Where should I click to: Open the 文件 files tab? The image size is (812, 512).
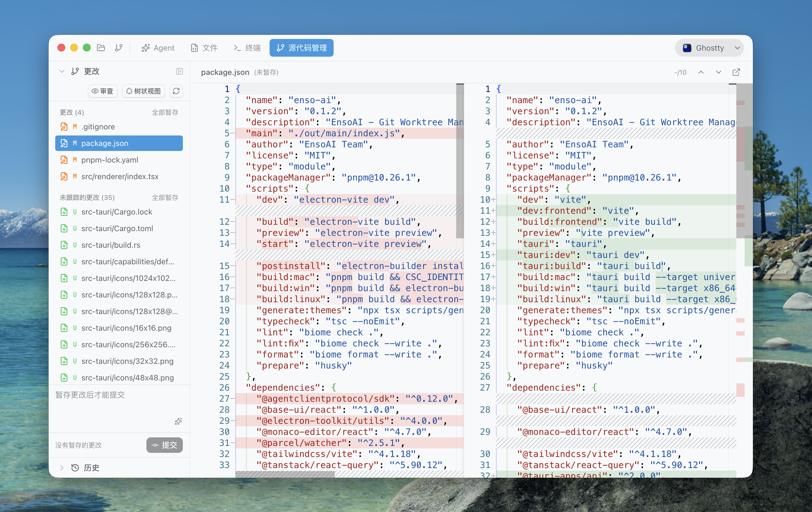204,48
